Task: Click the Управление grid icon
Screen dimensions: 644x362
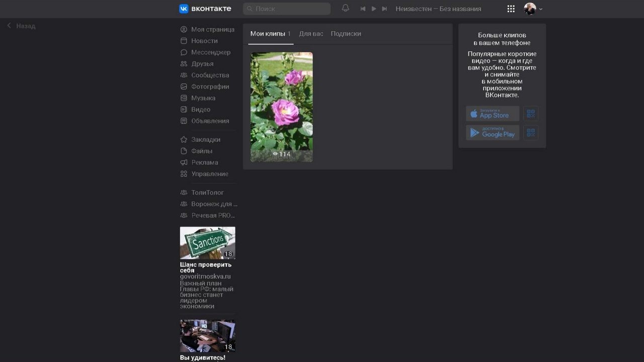Action: pyautogui.click(x=184, y=174)
